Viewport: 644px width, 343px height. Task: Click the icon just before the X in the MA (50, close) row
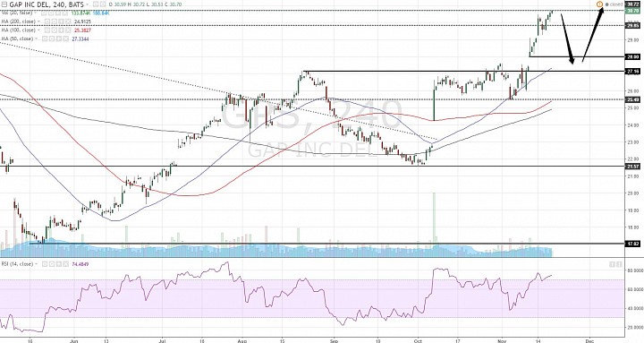pyautogui.click(x=58, y=39)
